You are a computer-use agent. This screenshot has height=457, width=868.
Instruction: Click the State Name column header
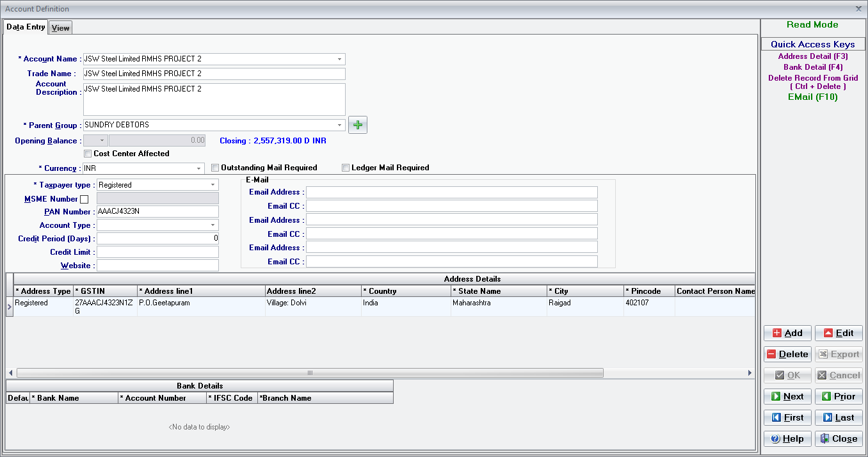tap(499, 291)
